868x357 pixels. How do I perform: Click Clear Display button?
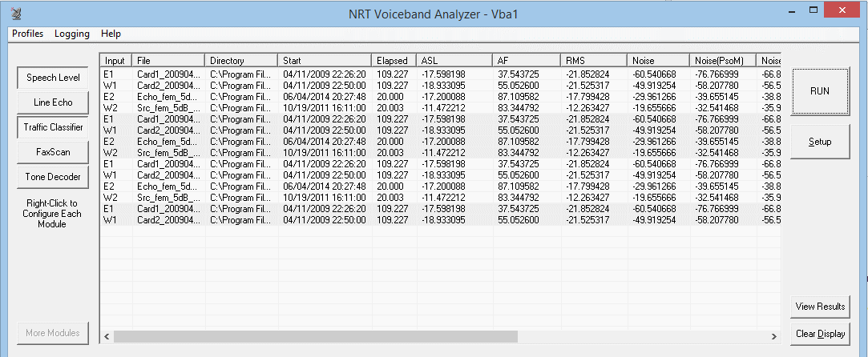pyautogui.click(x=820, y=334)
